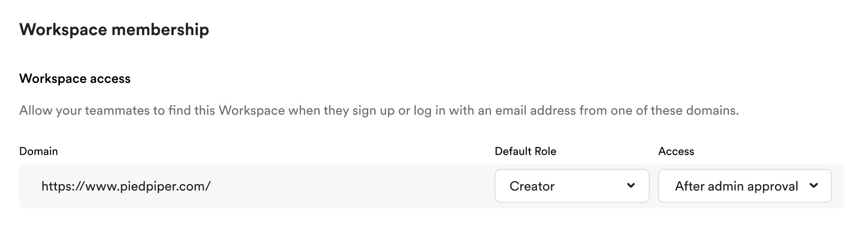The image size is (868, 237).
Task: Click the word access in Workspace access
Action: click(x=110, y=79)
